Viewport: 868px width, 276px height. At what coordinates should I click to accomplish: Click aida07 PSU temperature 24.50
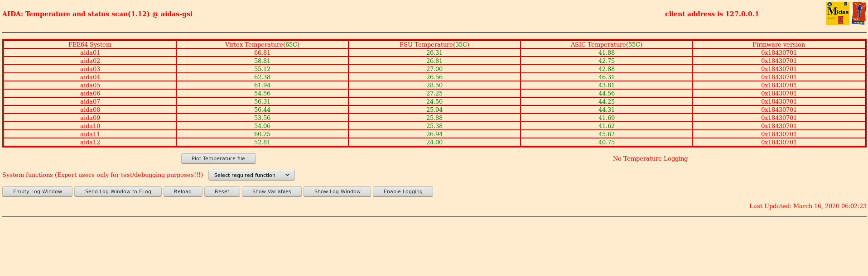click(434, 102)
